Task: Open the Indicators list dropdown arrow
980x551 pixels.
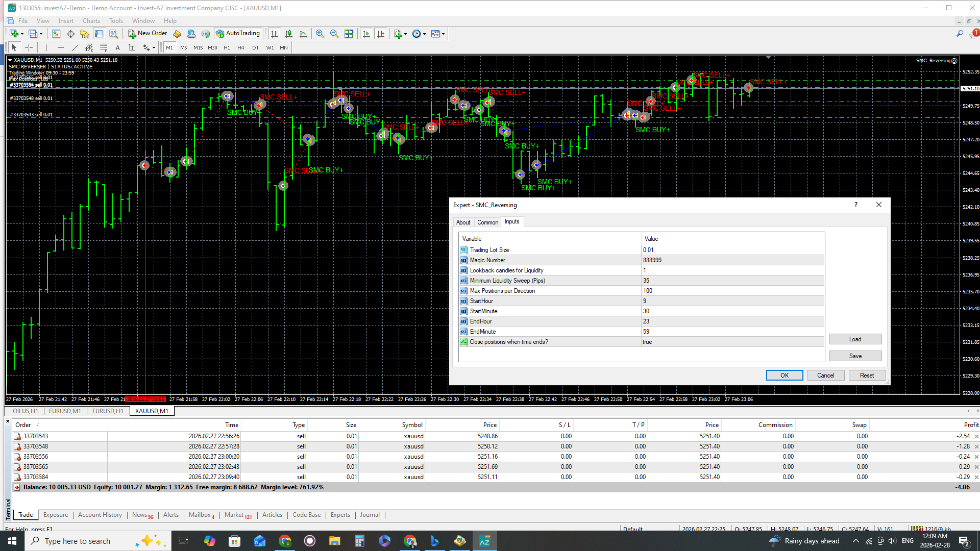Action: (406, 34)
